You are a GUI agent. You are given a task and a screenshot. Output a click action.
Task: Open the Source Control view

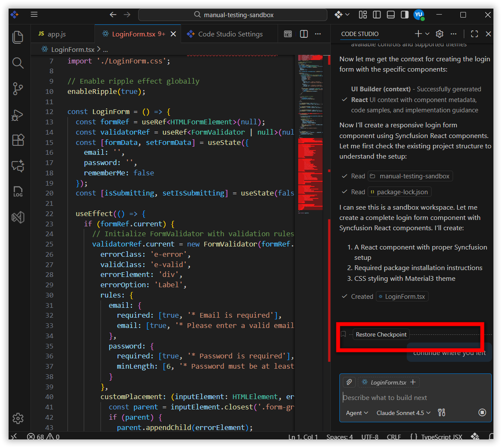(18, 89)
